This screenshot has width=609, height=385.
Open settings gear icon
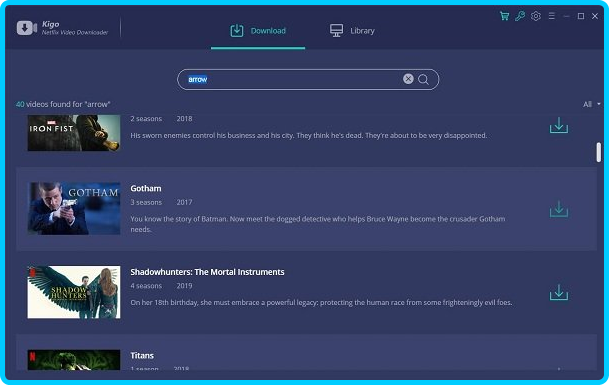[x=536, y=16]
